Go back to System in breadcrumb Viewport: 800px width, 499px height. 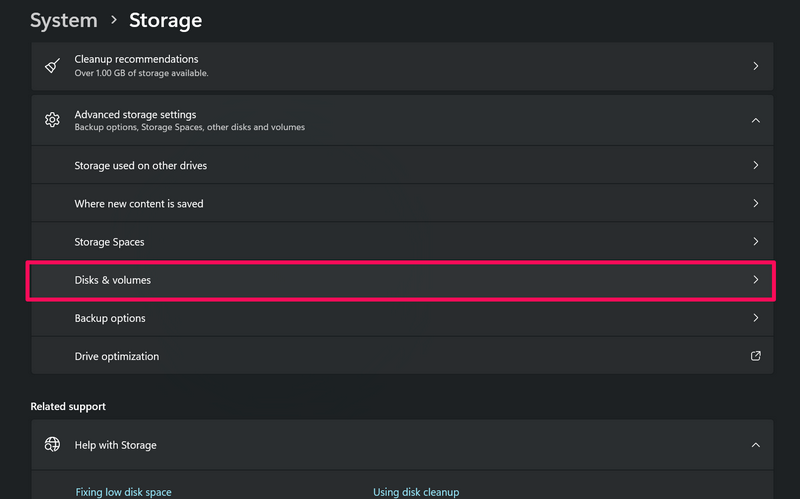click(64, 20)
